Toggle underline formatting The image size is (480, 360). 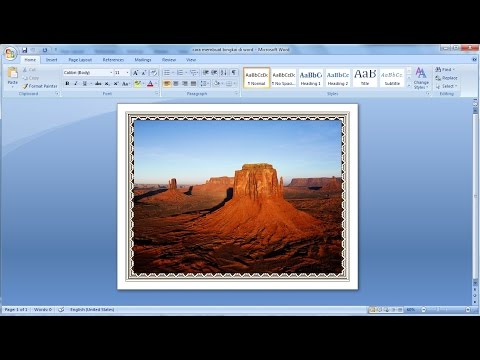85,84
